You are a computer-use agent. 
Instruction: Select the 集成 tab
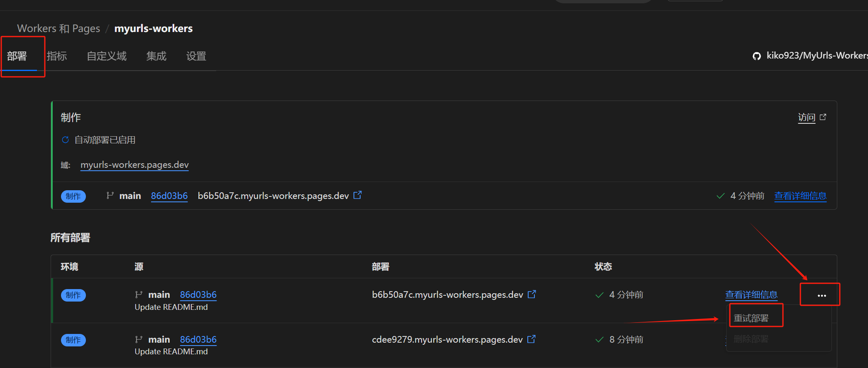156,56
